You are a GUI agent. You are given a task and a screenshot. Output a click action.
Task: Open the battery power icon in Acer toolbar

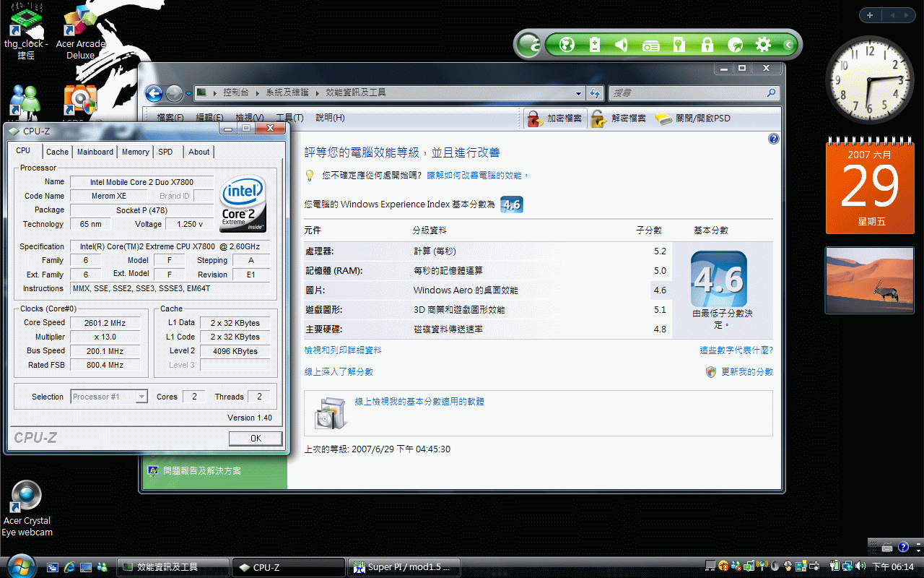(595, 45)
